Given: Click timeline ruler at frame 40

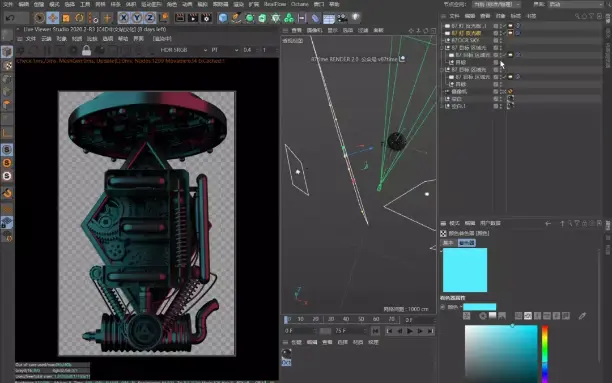Looking at the screenshot, I should (x=346, y=319).
